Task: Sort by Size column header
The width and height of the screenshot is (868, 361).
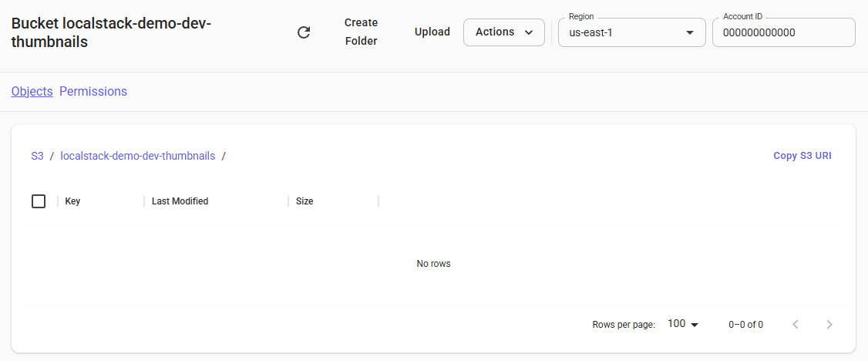Action: pyautogui.click(x=304, y=201)
